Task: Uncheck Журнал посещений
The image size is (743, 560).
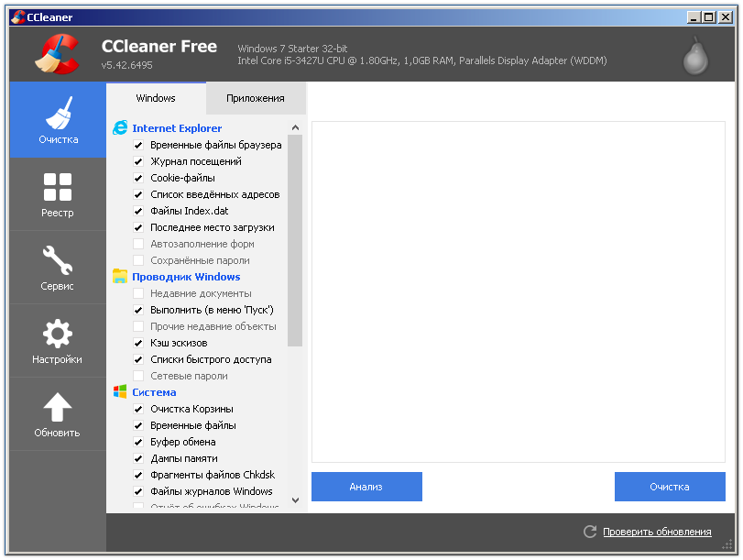Action: click(x=138, y=161)
